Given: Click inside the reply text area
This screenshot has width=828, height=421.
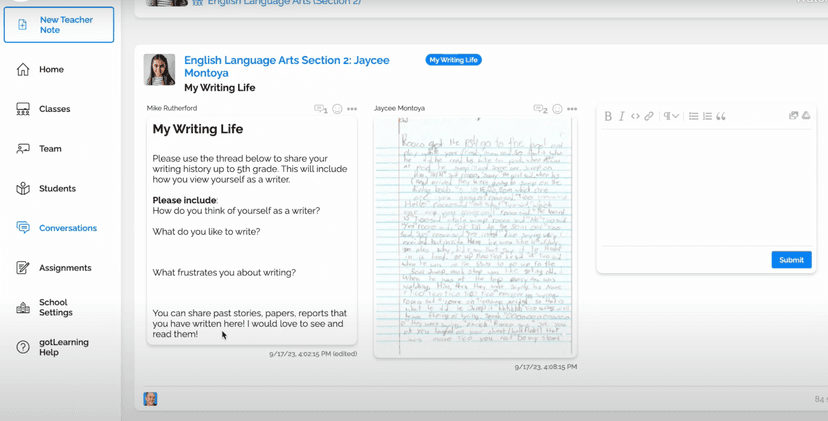Looking at the screenshot, I should coord(707,187).
